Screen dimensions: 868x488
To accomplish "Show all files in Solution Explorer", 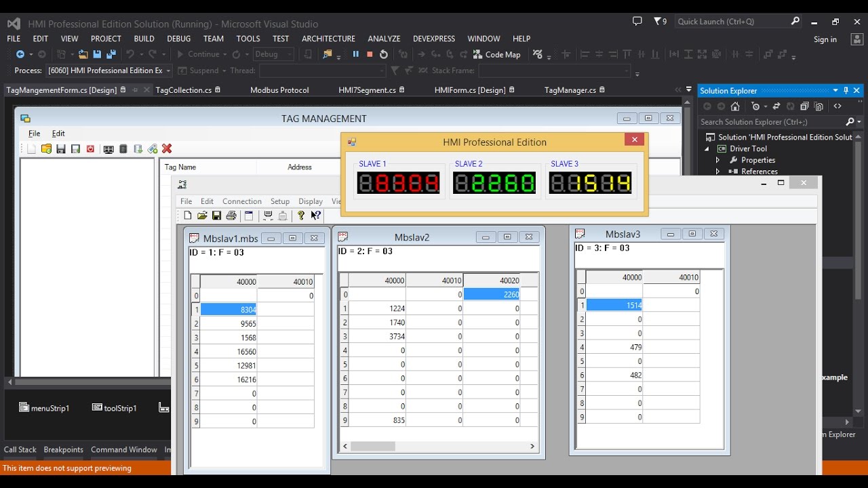I will [x=818, y=106].
